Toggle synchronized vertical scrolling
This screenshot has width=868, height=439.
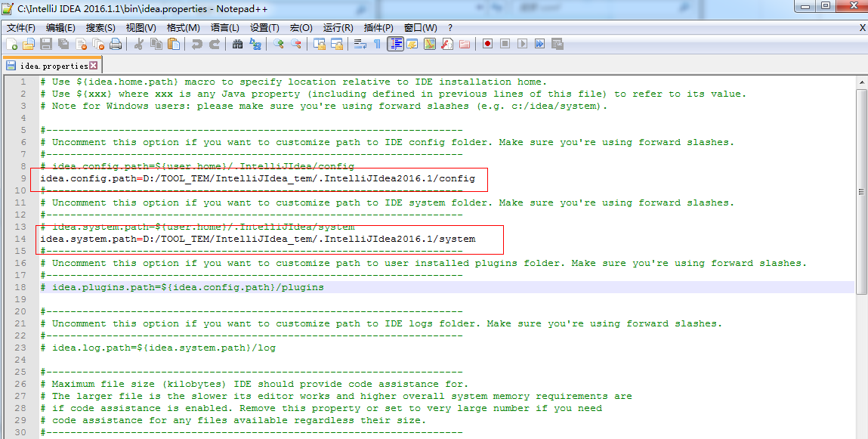click(320, 45)
